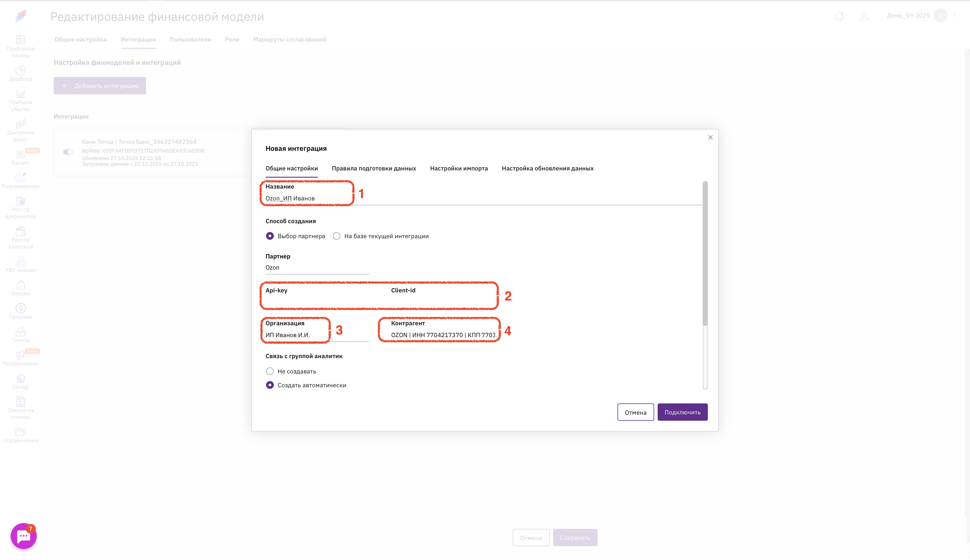
Task: Click the dialog's vertical scrollbar
Action: tap(705, 254)
